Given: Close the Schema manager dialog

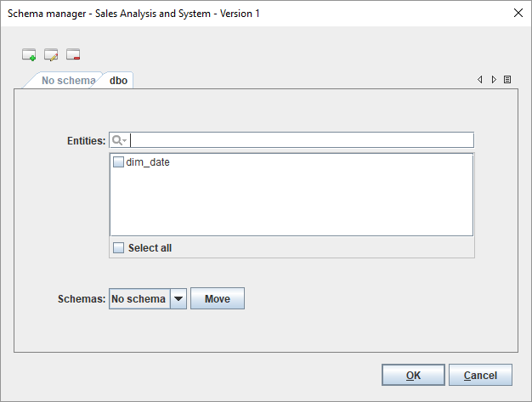Looking at the screenshot, I should pos(518,12).
